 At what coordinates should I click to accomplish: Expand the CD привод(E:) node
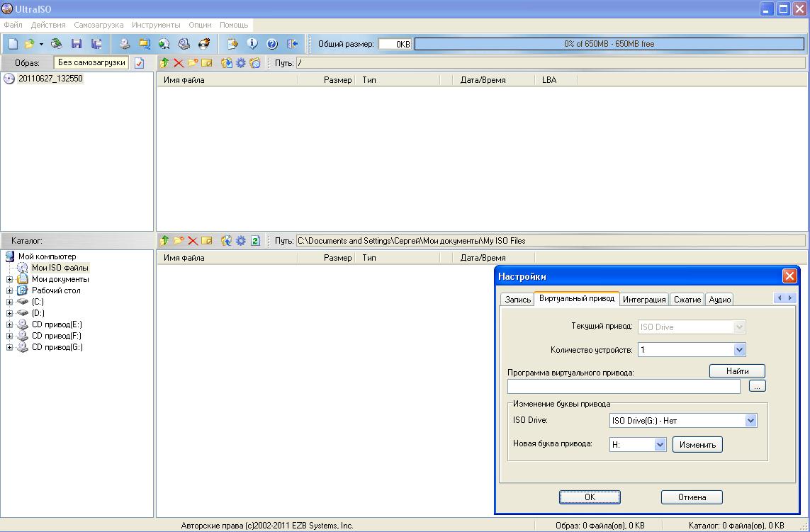coord(9,325)
